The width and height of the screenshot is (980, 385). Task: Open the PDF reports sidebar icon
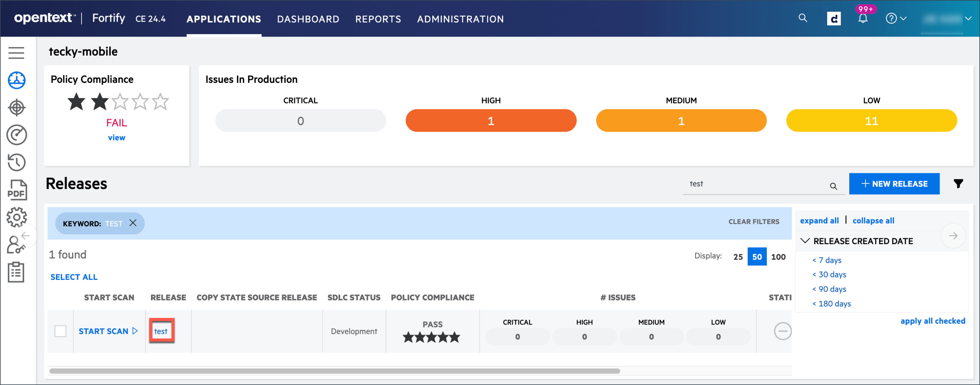coord(17,190)
